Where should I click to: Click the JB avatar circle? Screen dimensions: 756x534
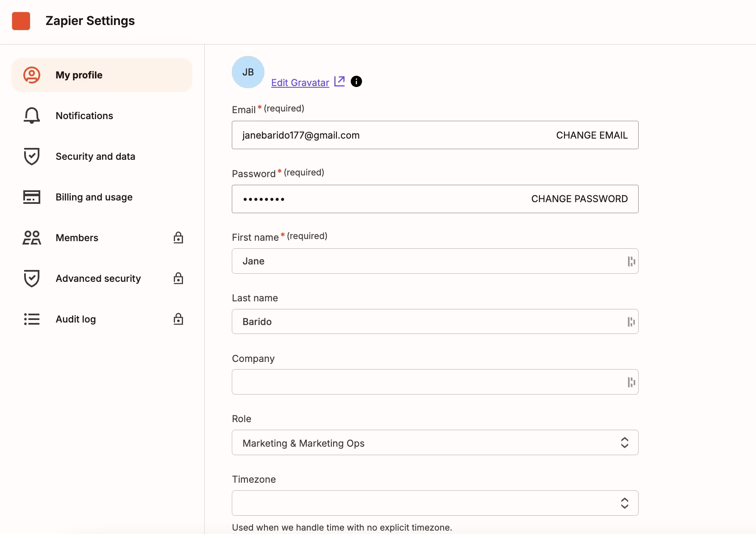[248, 72]
